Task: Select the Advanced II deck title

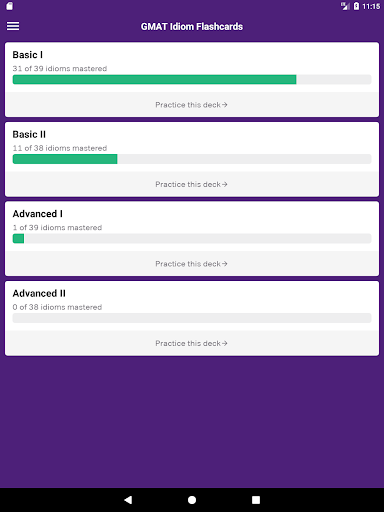Action: 39,293
